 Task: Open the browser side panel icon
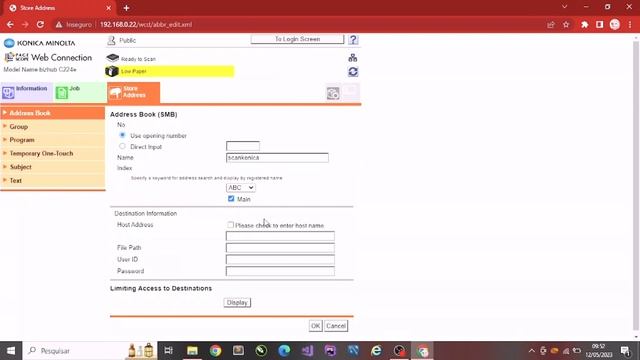coord(599,24)
